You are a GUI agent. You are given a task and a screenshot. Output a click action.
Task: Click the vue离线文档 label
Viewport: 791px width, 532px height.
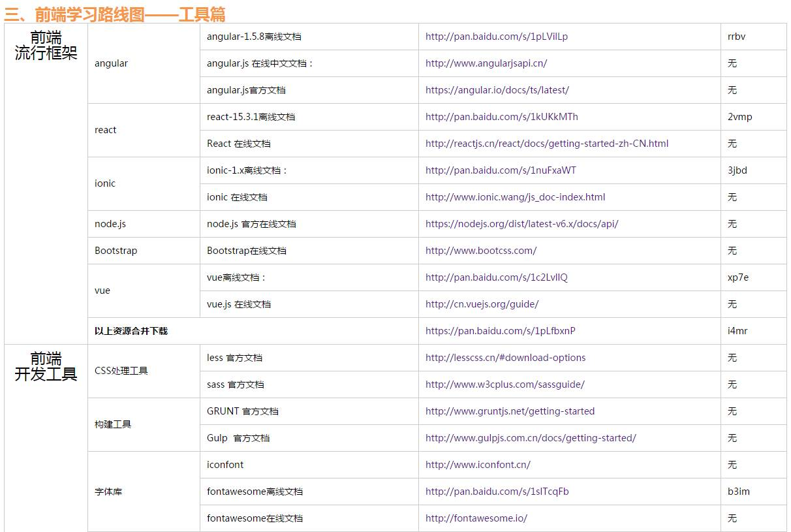coord(237,277)
